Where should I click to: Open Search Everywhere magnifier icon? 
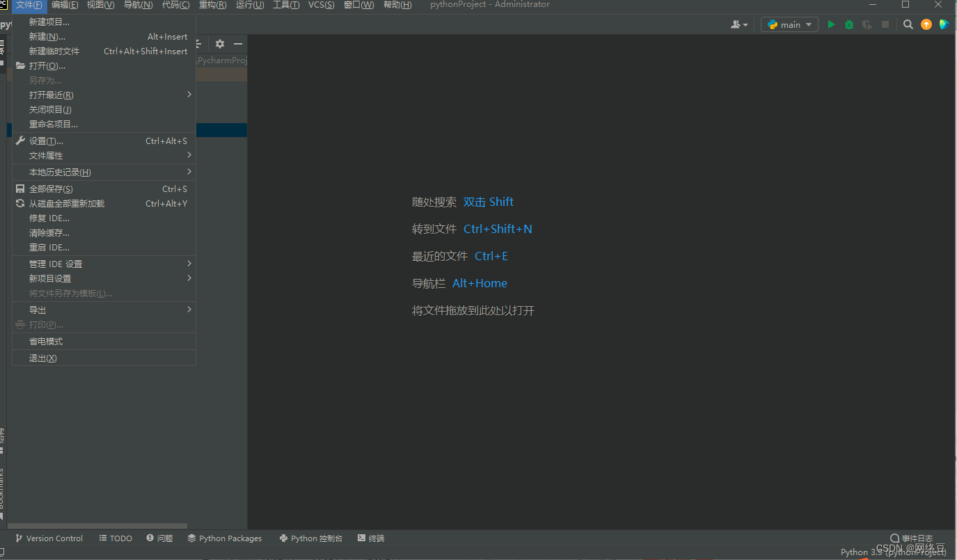coord(908,24)
